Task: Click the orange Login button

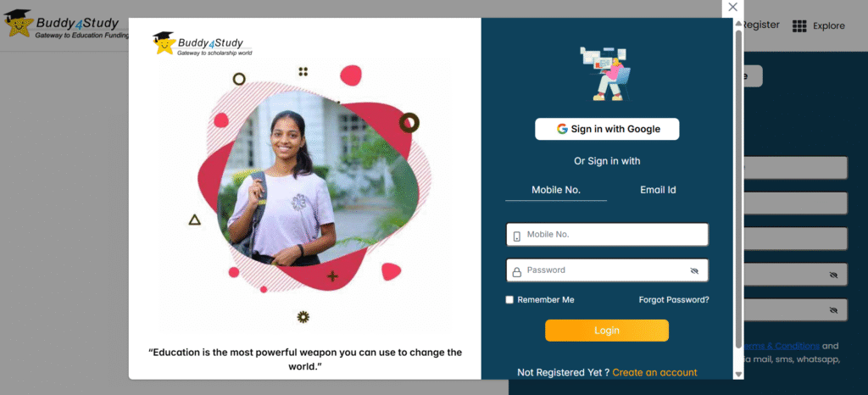Action: (x=607, y=331)
